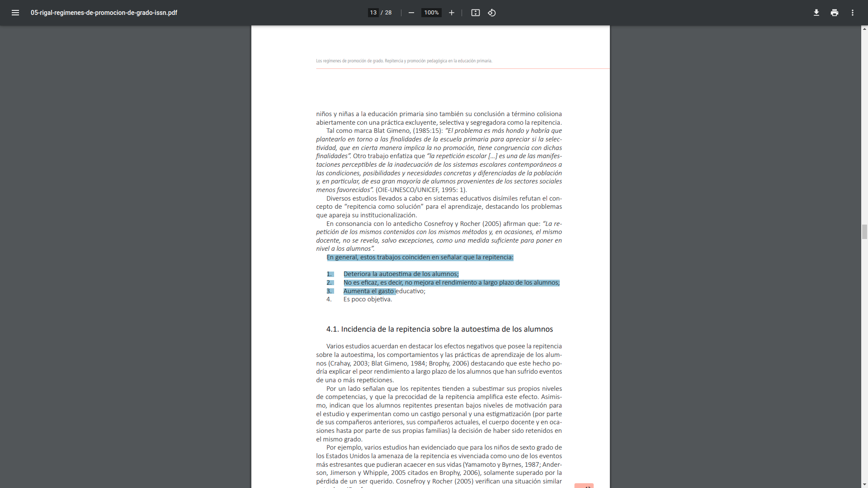Click the zoom out minus icon
This screenshot has height=488, width=868.
pos(411,13)
